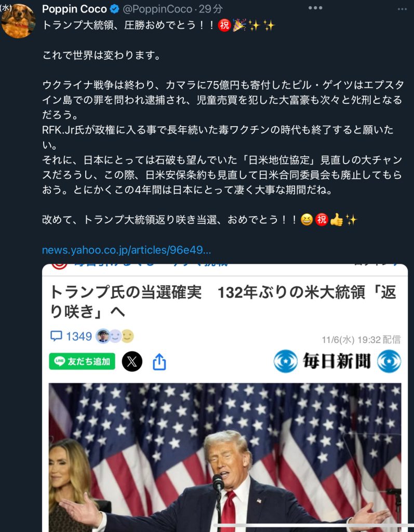Click the LINE 友だち追加 button
Viewport: 414px width, 532px height.
82,362
